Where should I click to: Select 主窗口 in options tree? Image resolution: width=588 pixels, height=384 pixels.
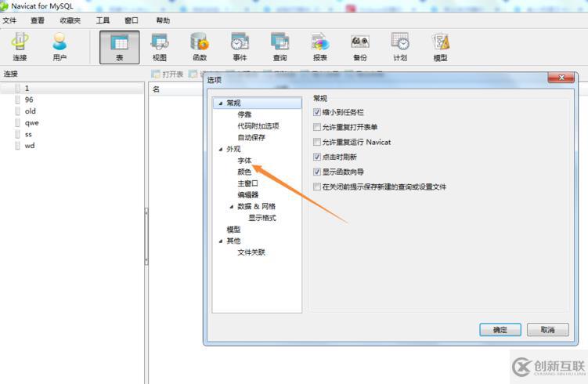click(x=248, y=183)
